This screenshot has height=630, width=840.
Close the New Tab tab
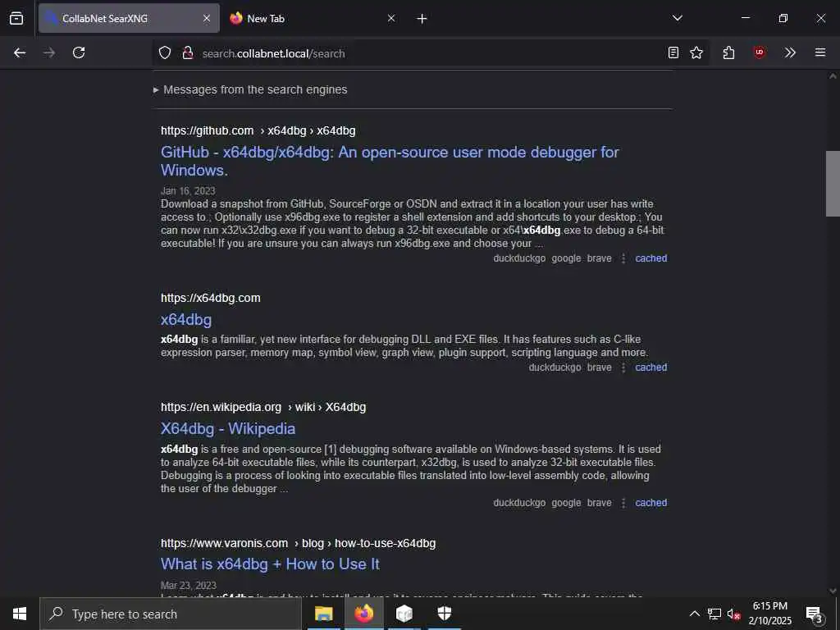(391, 18)
